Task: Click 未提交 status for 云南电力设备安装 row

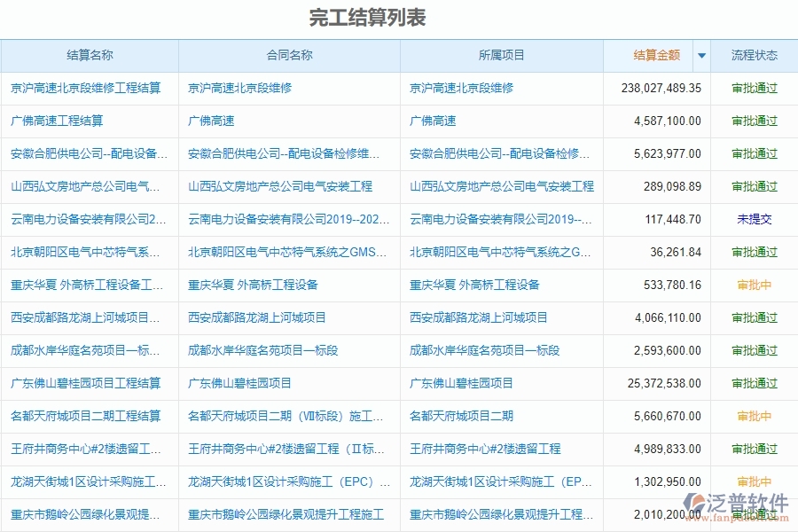Action: coord(754,219)
